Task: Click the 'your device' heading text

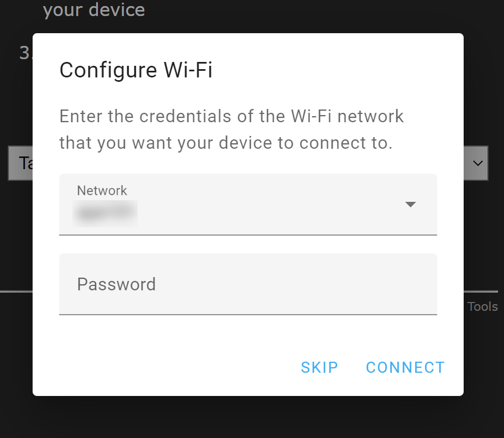Action: coord(93,9)
